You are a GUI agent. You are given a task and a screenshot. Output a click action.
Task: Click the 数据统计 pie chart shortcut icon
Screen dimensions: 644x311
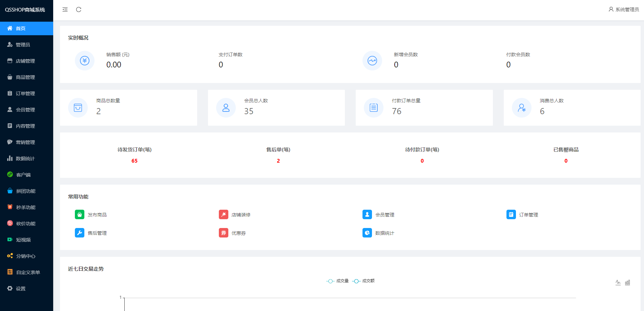pyautogui.click(x=367, y=233)
